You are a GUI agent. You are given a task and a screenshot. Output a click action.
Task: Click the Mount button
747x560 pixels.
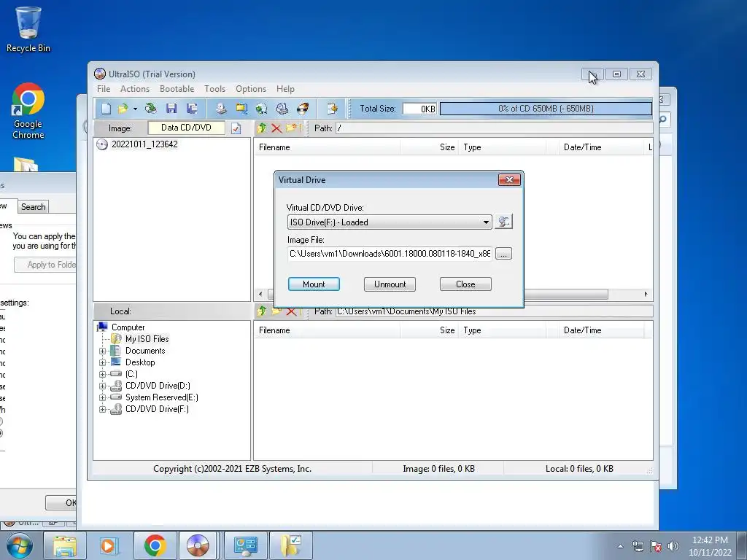[314, 284]
